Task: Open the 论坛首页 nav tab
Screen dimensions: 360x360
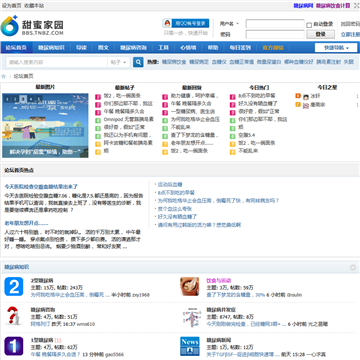Action: pyautogui.click(x=16, y=48)
